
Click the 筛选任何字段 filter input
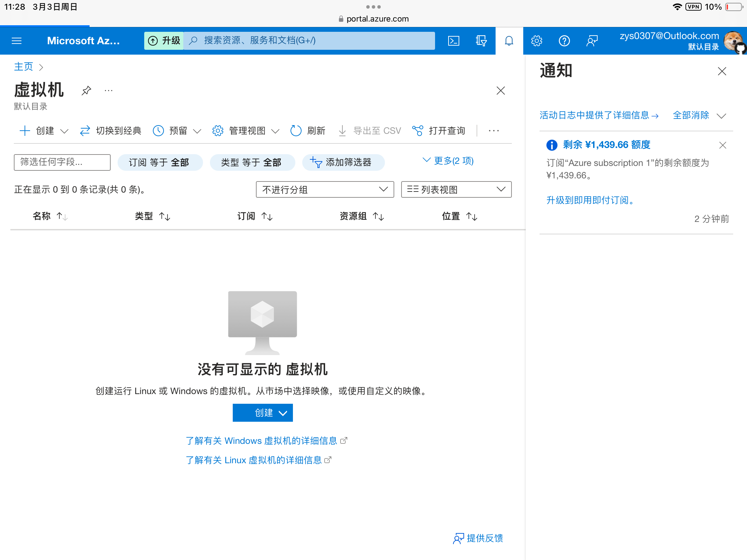pyautogui.click(x=62, y=162)
